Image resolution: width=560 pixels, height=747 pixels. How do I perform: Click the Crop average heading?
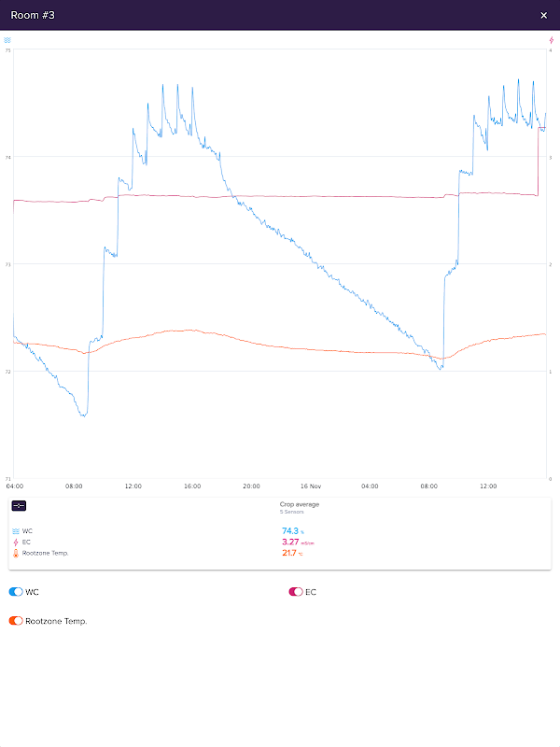coord(299,504)
